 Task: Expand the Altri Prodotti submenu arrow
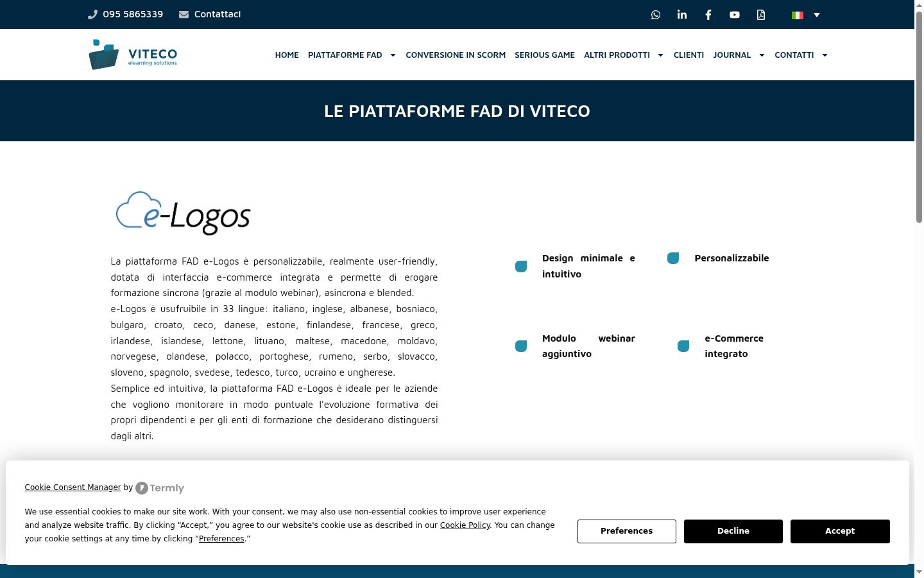click(660, 55)
